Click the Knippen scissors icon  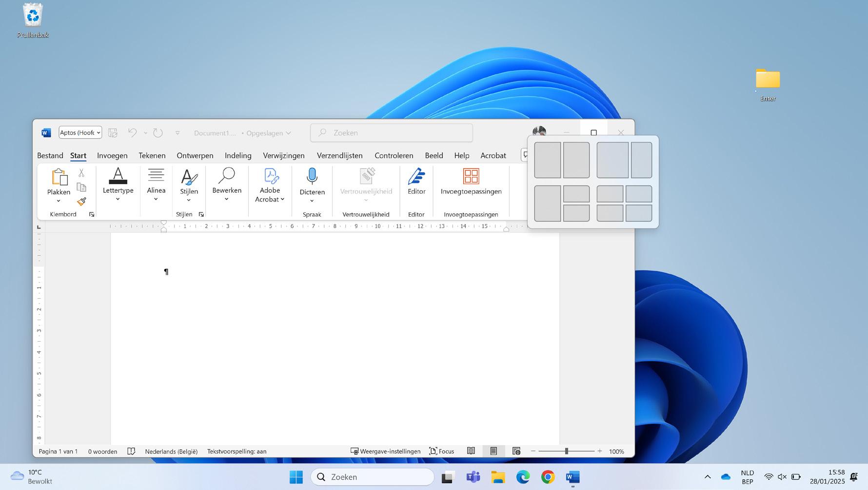[x=81, y=173]
